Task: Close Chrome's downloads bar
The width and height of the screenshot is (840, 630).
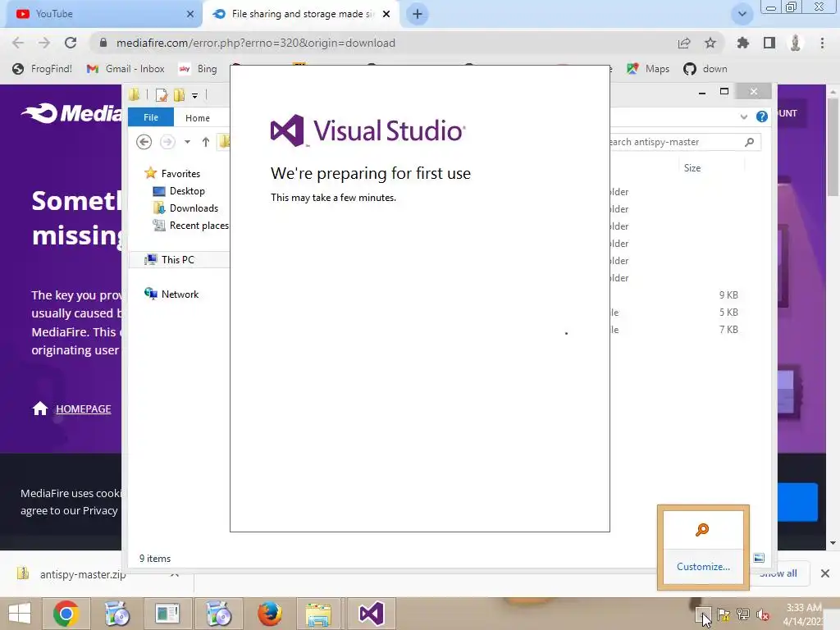Action: (x=825, y=573)
